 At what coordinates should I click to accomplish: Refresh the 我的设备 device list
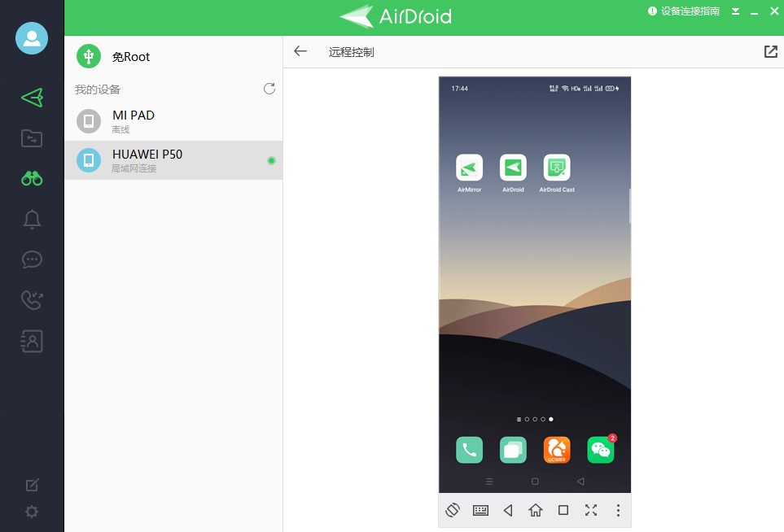coord(269,89)
